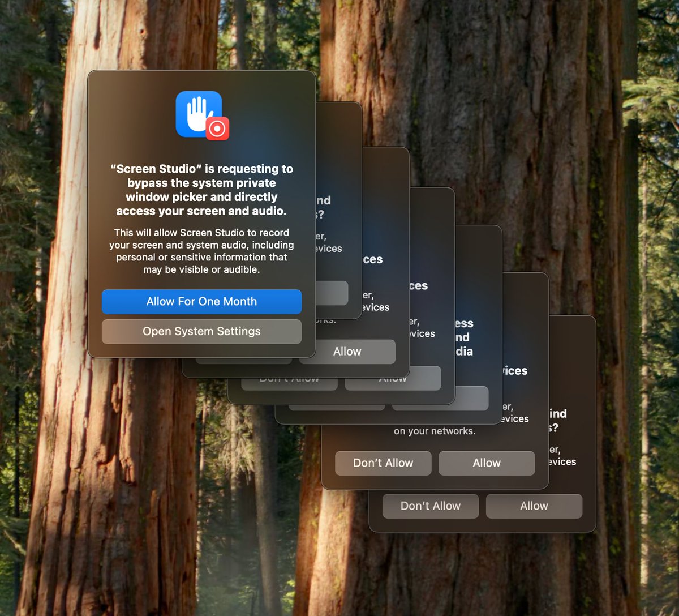Click the "on your networks." text line
Image resolution: width=679 pixels, height=616 pixels.
click(435, 431)
